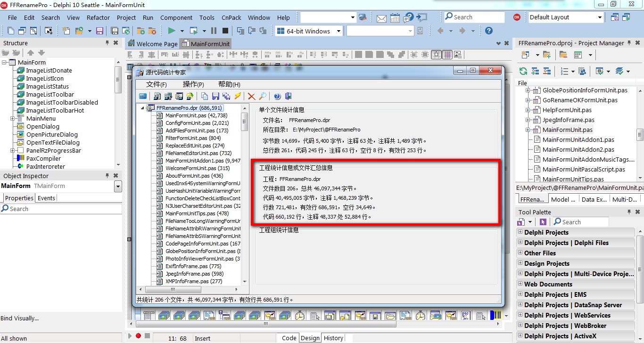644x343 pixels.
Task: Click the copy pages icon in statistics dialog
Action: [204, 96]
